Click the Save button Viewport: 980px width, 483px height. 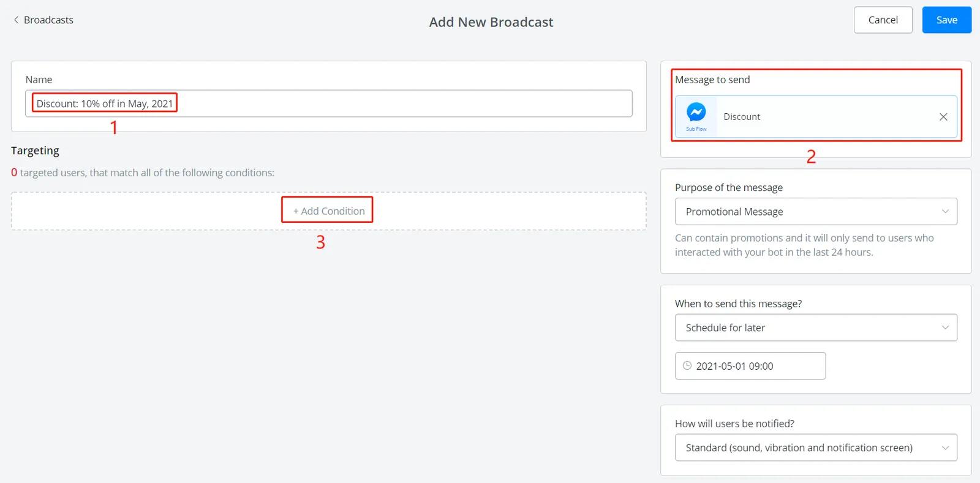pos(947,20)
